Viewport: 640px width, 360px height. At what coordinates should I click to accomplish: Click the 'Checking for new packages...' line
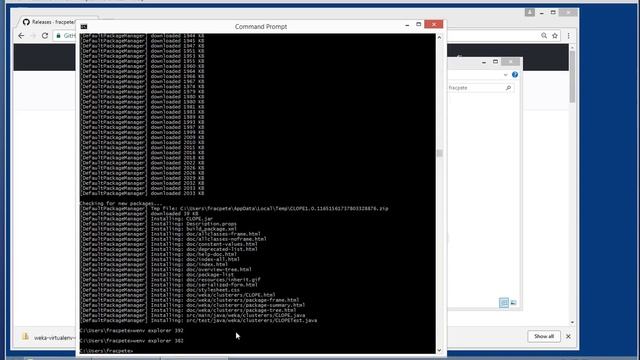121,203
